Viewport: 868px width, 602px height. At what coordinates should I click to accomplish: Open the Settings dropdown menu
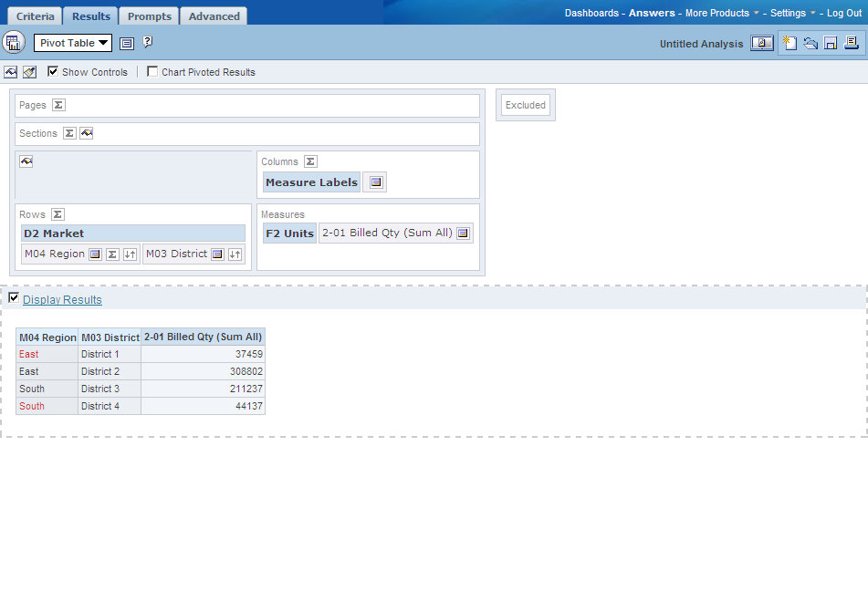click(x=790, y=13)
